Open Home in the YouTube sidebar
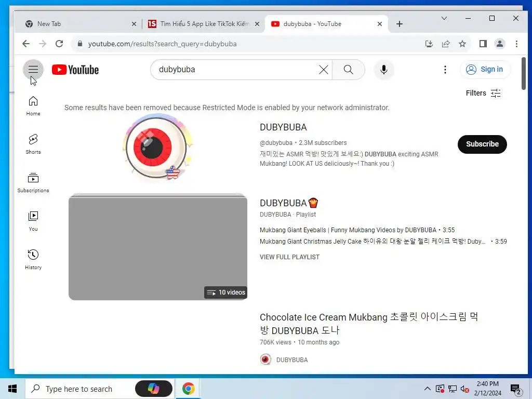532x399 pixels. 33,106
